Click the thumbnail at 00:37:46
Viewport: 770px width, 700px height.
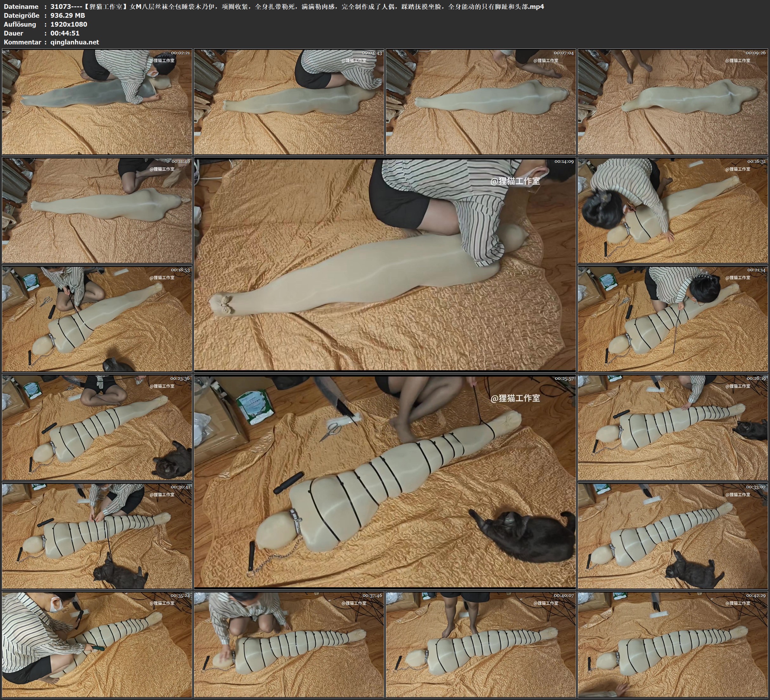tap(289, 644)
